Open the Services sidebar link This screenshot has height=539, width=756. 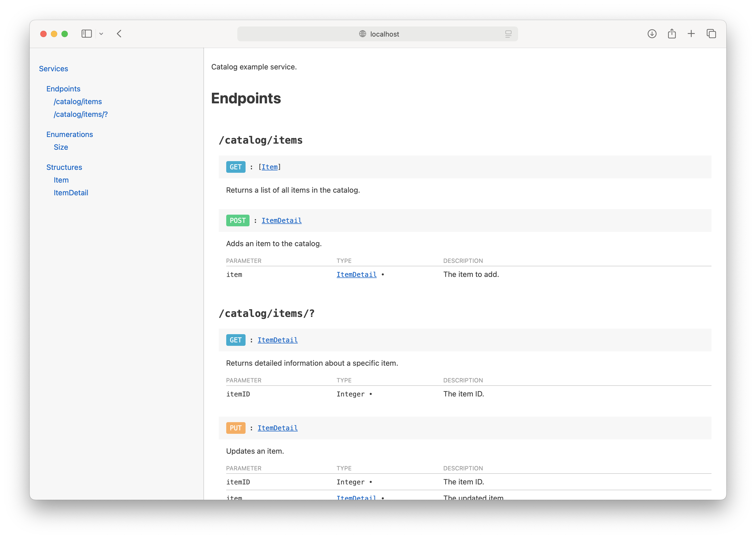tap(54, 69)
